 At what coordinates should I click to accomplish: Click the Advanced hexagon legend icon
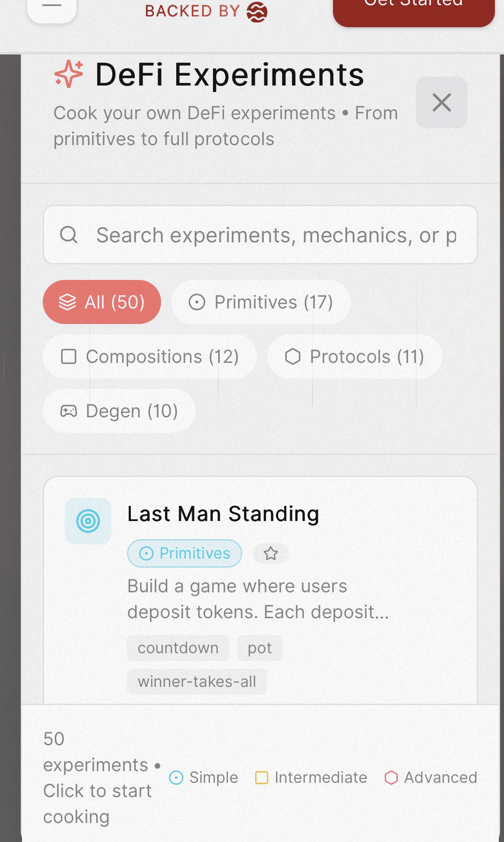coord(391,778)
